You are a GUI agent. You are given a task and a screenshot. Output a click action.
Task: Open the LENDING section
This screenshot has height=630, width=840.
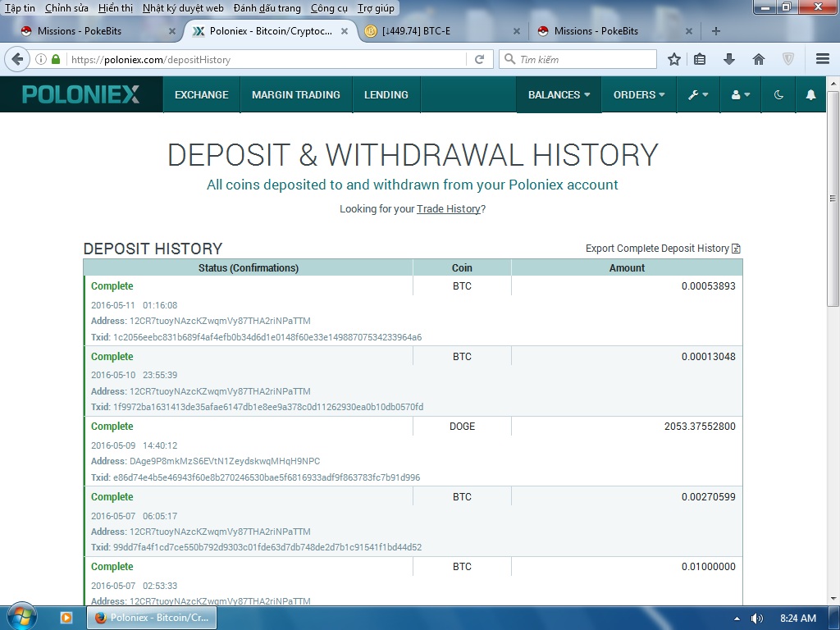pos(386,95)
